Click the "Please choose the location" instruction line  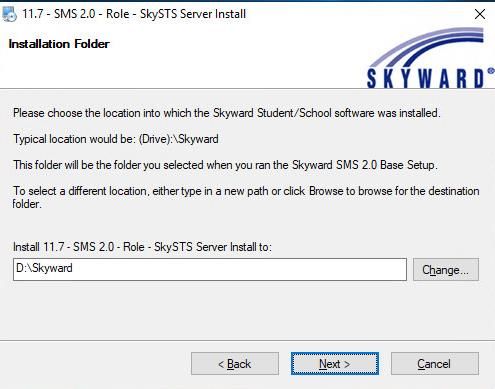click(x=227, y=113)
